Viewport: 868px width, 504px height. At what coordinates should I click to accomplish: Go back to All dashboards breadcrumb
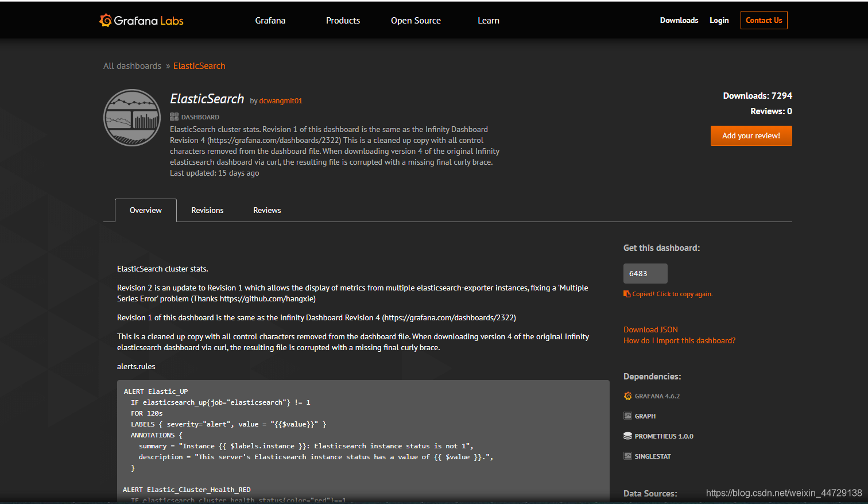(132, 66)
